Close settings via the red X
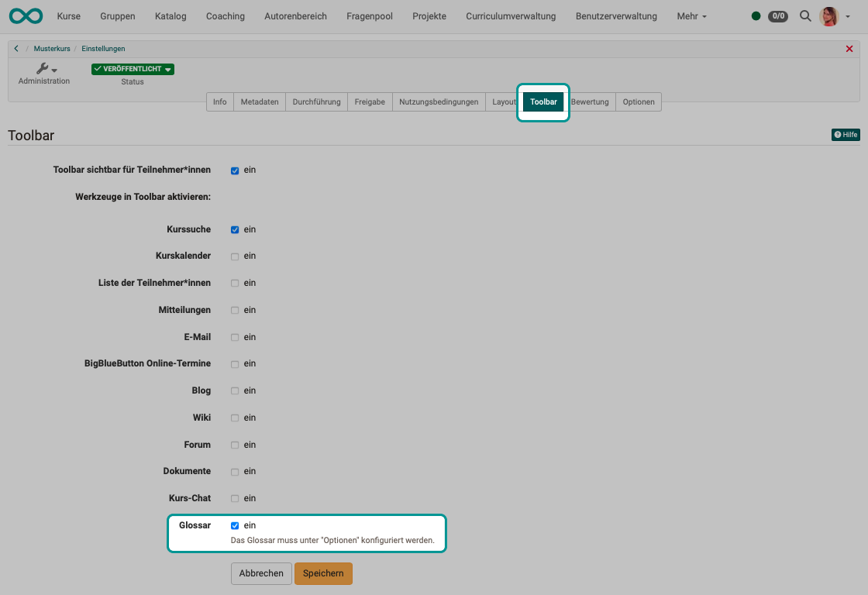The height and width of the screenshot is (595, 868). click(849, 48)
